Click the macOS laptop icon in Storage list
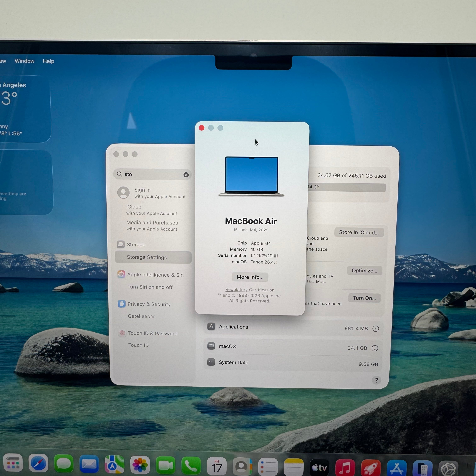The width and height of the screenshot is (476, 476). point(211,346)
